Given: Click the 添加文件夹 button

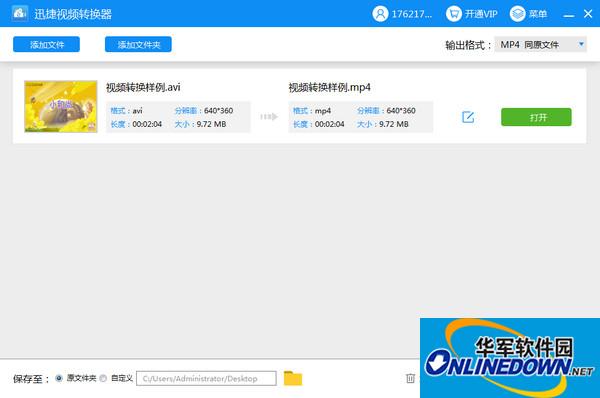Looking at the screenshot, I should (138, 44).
